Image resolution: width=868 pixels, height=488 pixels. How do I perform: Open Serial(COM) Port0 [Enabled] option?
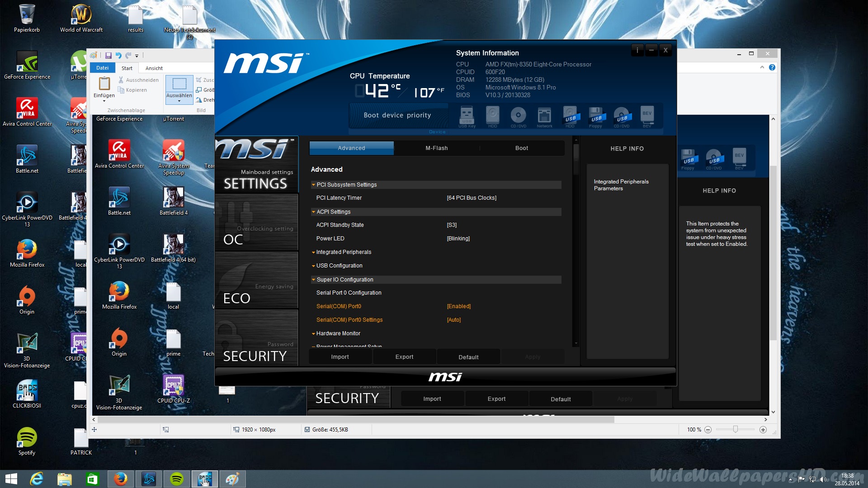[458, 306]
